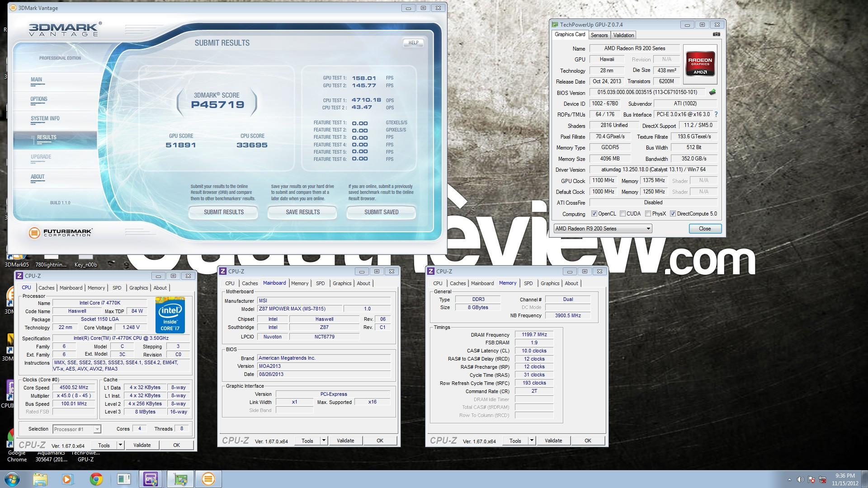Open the AMD Radeon R9 200 Series dropdown
Viewport: 868px width, 488px height.
(603, 229)
